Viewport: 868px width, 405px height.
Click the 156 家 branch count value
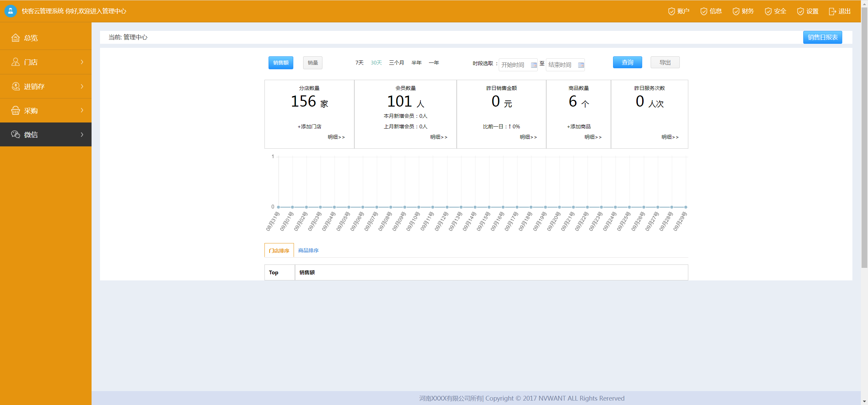coord(309,102)
